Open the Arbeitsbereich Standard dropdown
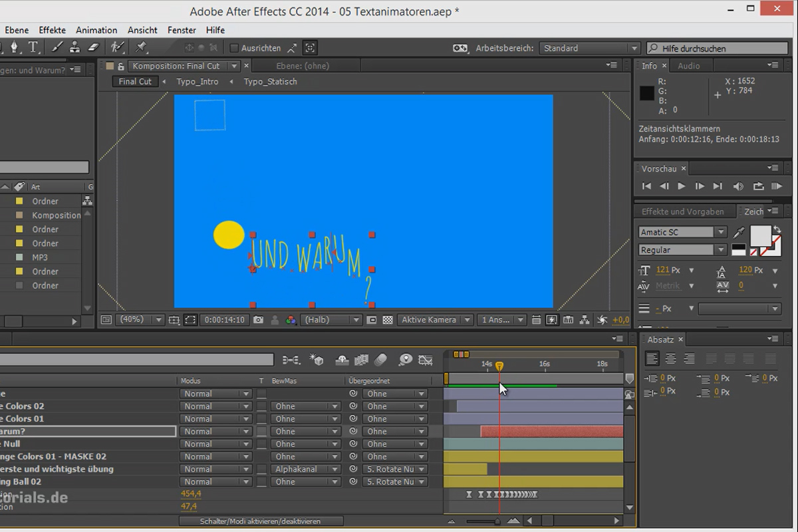Screen dimensions: 798x532 point(589,48)
